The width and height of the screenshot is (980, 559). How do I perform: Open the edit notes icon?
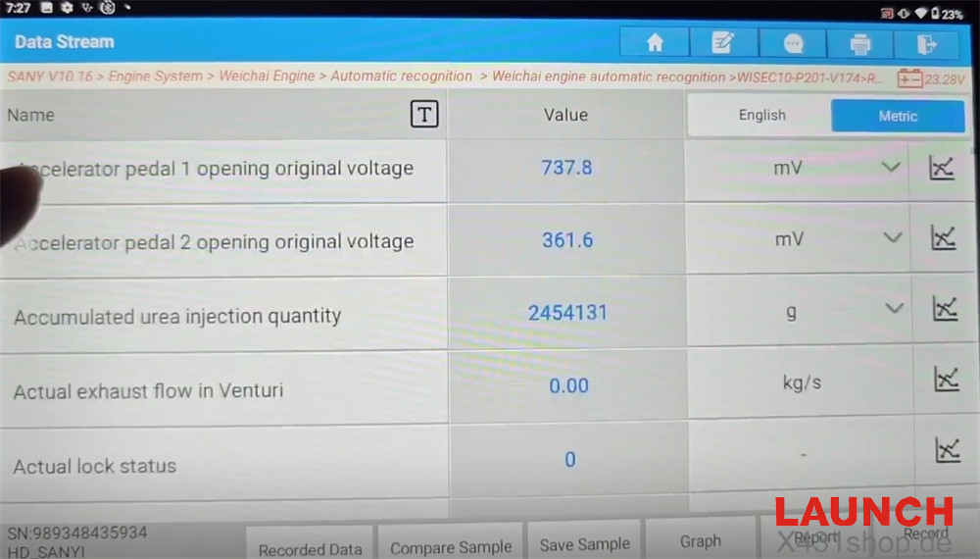pos(723,43)
